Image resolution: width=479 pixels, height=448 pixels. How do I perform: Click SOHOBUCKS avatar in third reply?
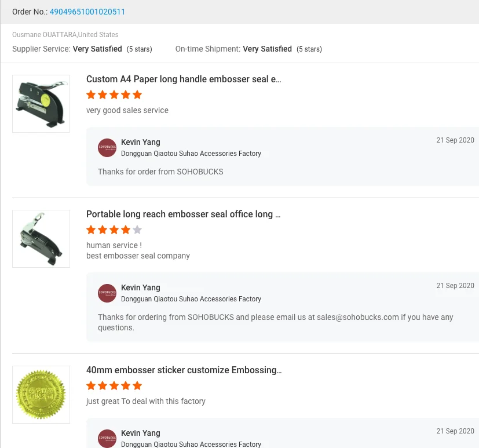coord(107,438)
